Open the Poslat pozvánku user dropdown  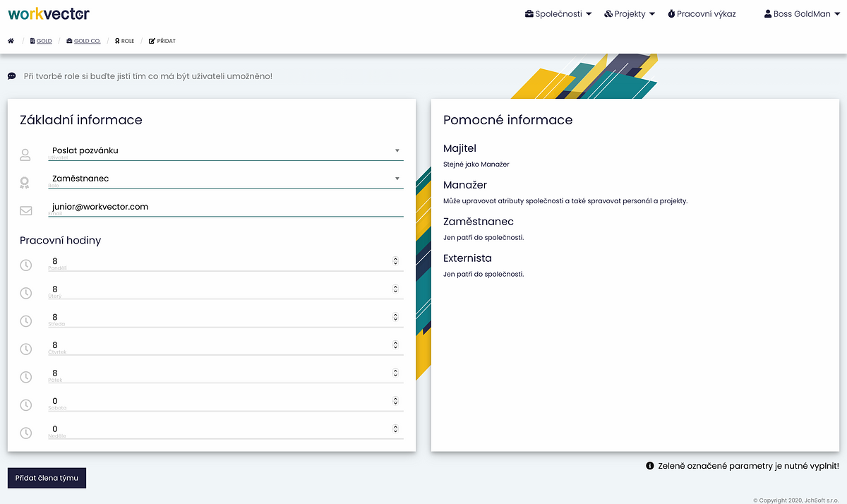pos(226,150)
